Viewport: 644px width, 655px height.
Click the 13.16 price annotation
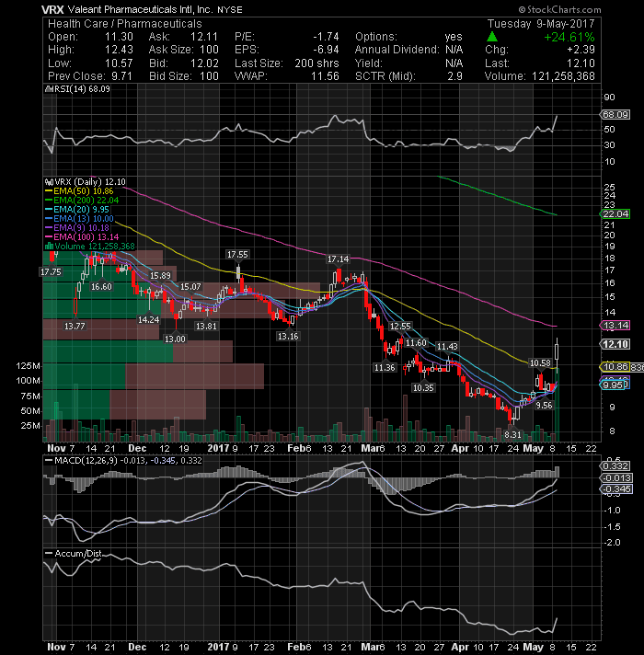tap(288, 337)
